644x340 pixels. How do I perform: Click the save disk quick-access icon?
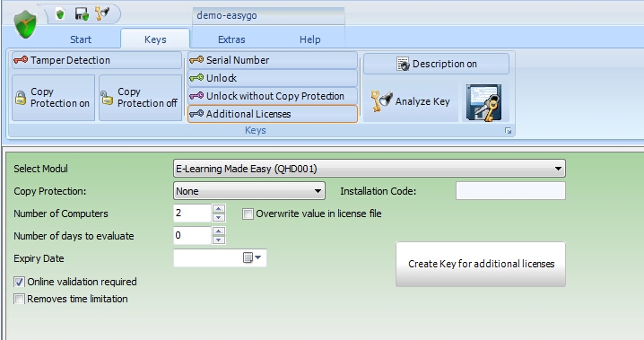point(82,14)
